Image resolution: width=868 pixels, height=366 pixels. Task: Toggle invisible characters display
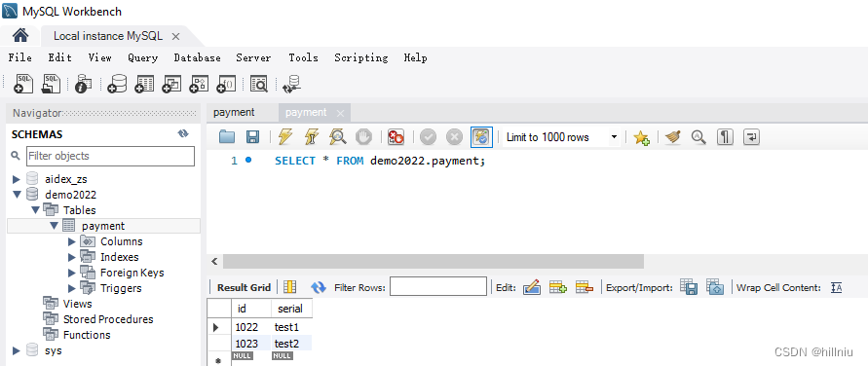(725, 136)
